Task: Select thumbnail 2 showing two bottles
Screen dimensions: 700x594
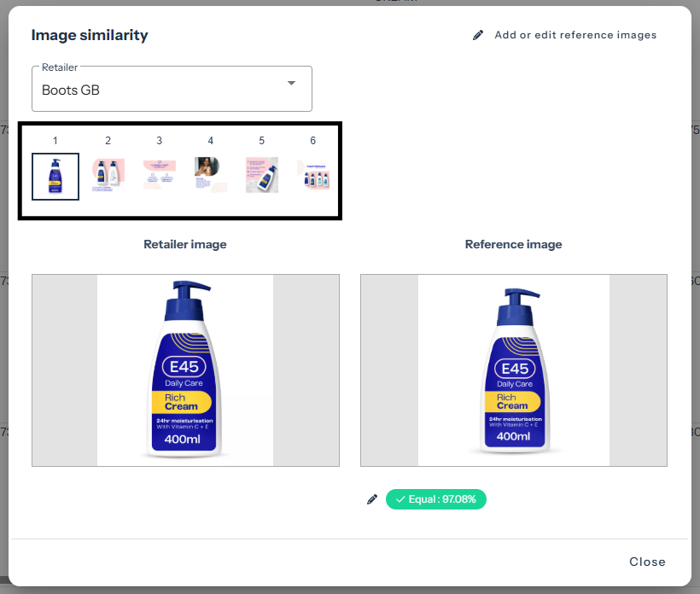Action: click(108, 175)
